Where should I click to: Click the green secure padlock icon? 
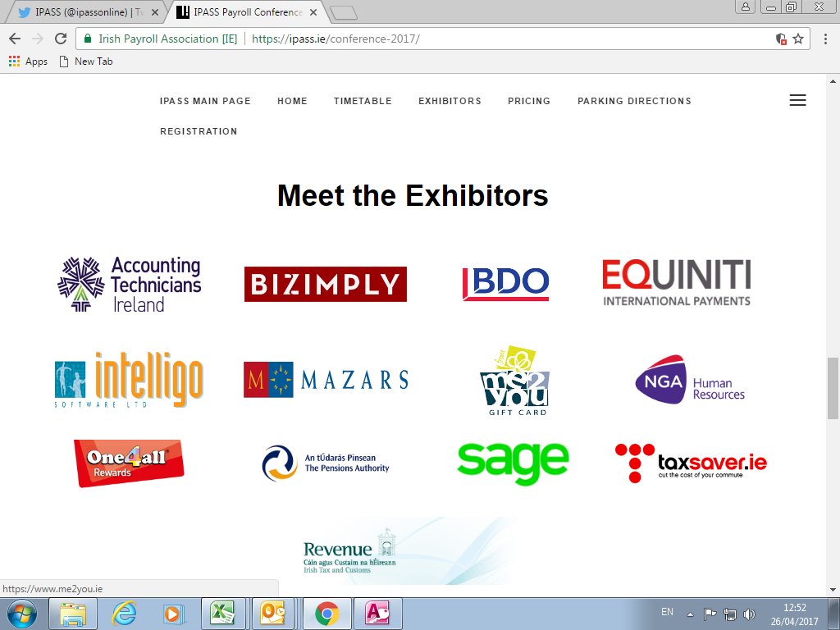tap(88, 39)
